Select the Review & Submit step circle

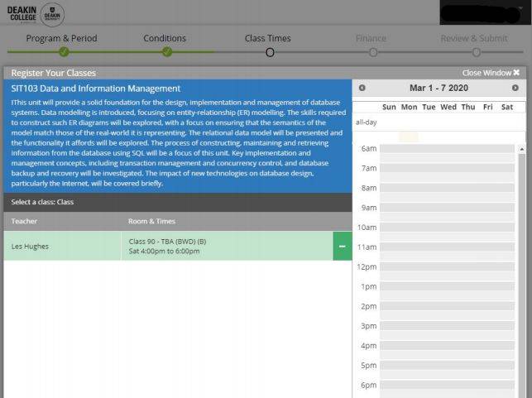(476, 52)
